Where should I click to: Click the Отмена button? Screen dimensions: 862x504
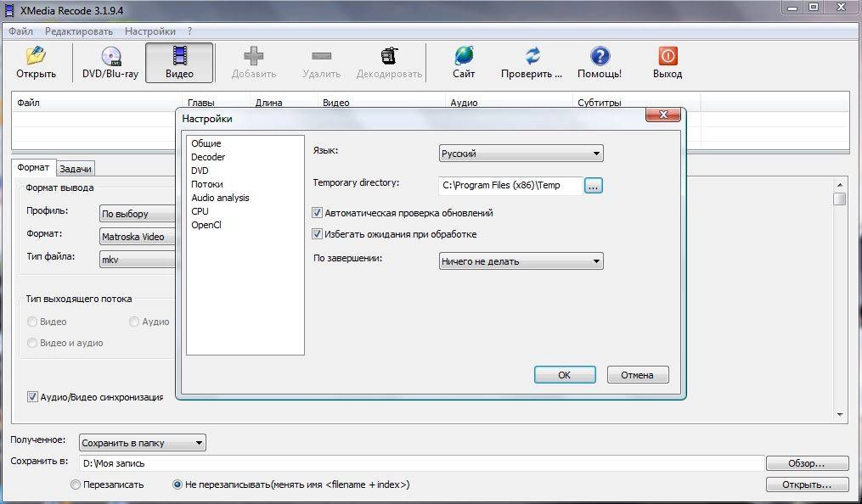(638, 375)
